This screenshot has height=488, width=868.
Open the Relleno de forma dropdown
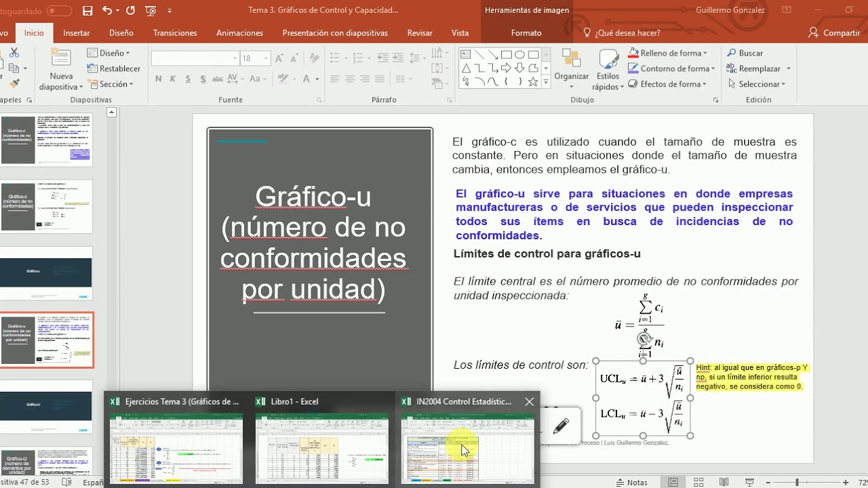(x=669, y=53)
